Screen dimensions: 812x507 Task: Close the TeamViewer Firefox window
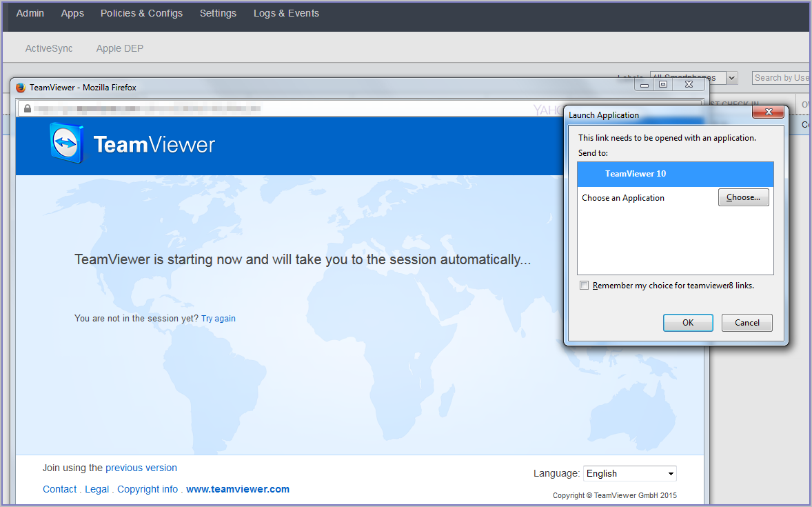pos(689,84)
